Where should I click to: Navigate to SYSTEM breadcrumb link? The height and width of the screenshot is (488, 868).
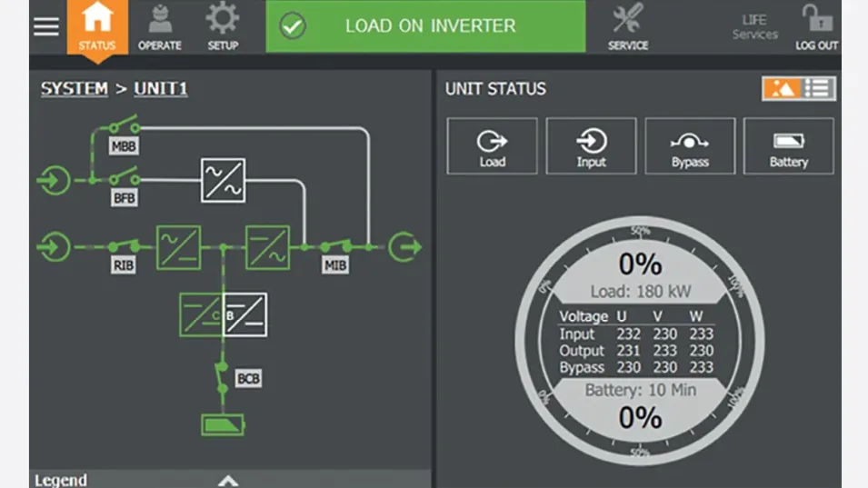click(75, 88)
